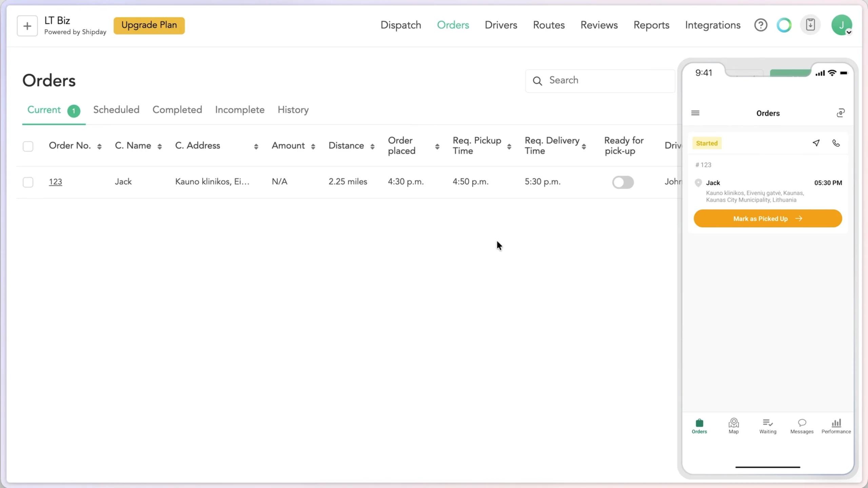Sort orders by Distance
This screenshot has width=868, height=488.
pos(373,146)
